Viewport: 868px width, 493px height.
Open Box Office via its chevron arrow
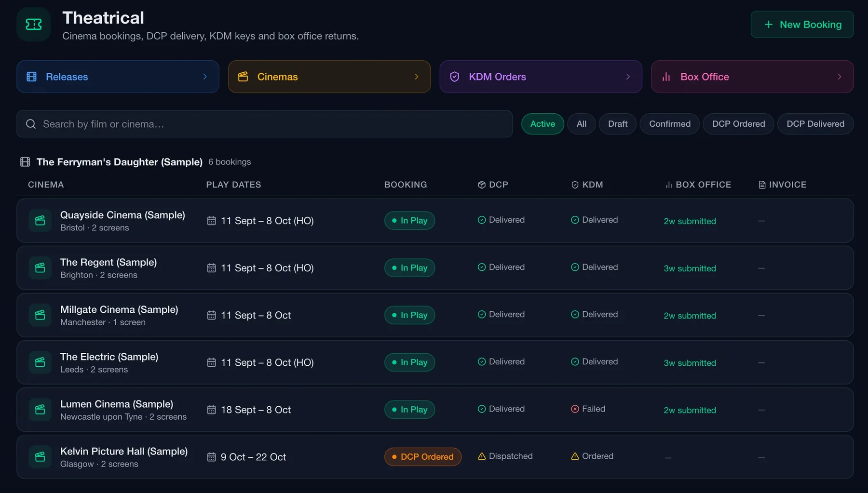tap(840, 77)
